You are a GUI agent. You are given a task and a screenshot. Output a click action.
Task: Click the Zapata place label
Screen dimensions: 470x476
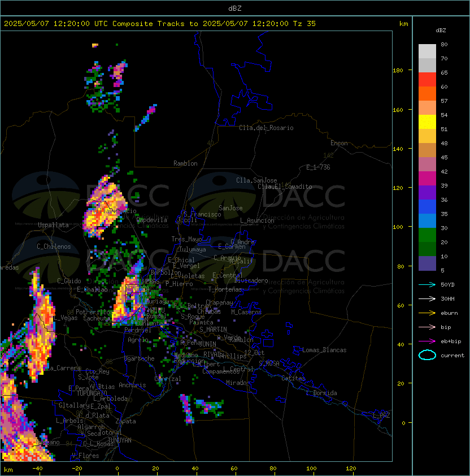tap(125, 421)
